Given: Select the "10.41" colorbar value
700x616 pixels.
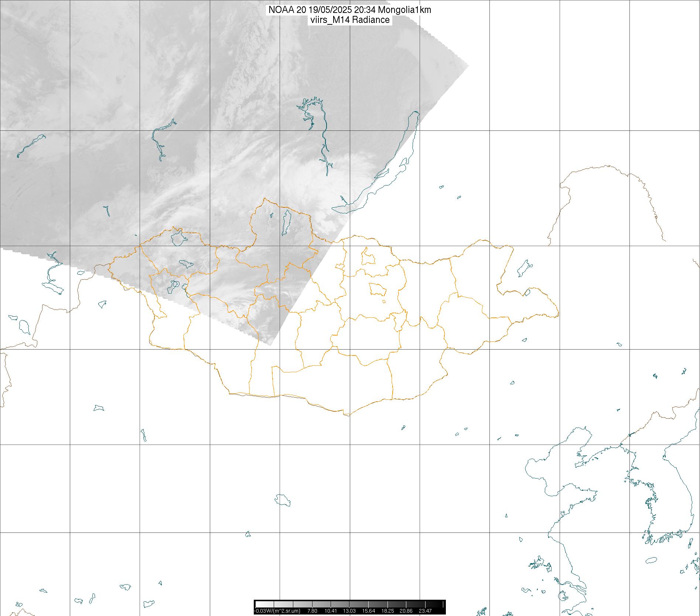Looking at the screenshot, I should 331,611.
